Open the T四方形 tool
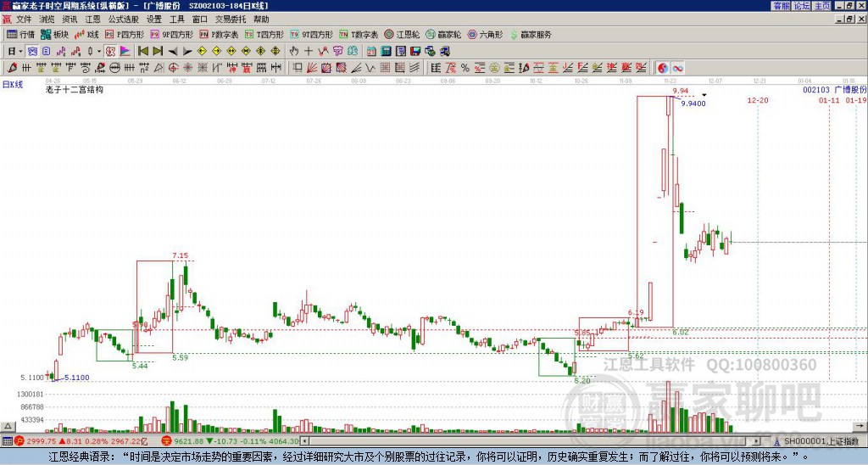The height and width of the screenshot is (465, 868). [264, 34]
